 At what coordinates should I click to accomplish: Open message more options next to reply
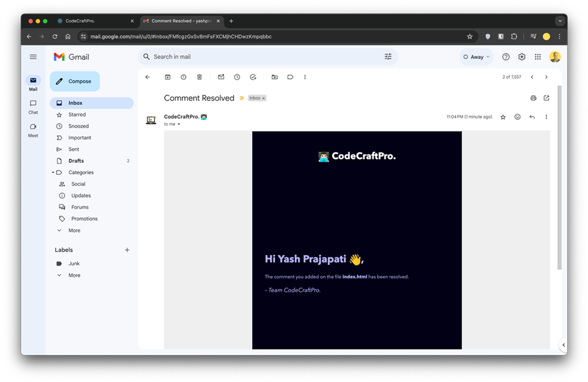[x=546, y=117]
